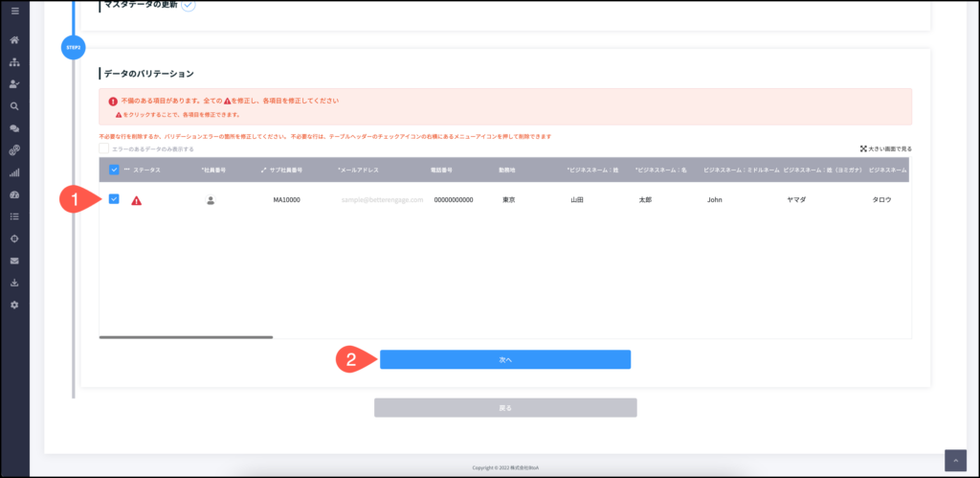Toggle the select-all checkbox in the table header

[115, 170]
